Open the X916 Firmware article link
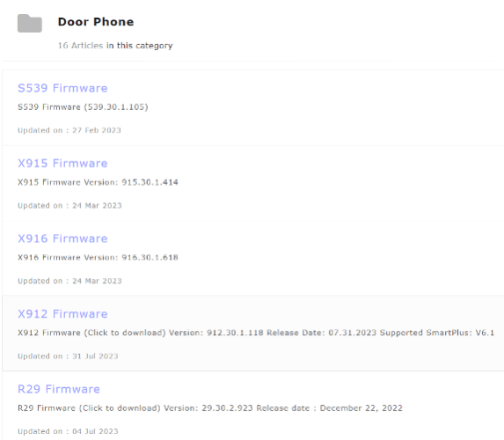504x440 pixels. [62, 238]
